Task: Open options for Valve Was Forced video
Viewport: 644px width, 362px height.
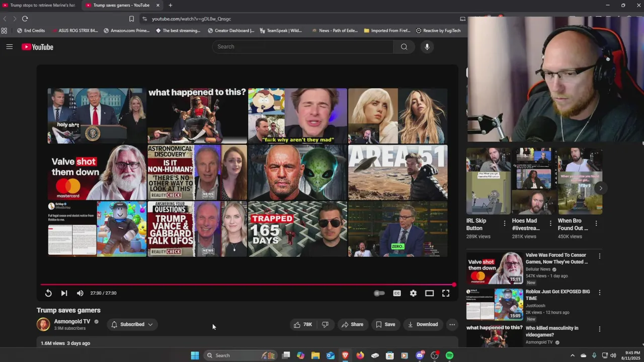Action: point(599,256)
